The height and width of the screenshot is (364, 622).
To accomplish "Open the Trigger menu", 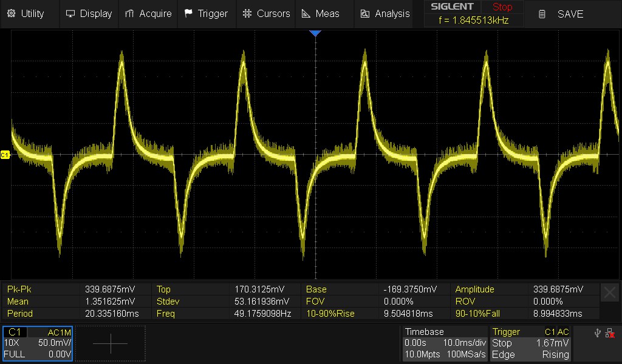I will (207, 13).
